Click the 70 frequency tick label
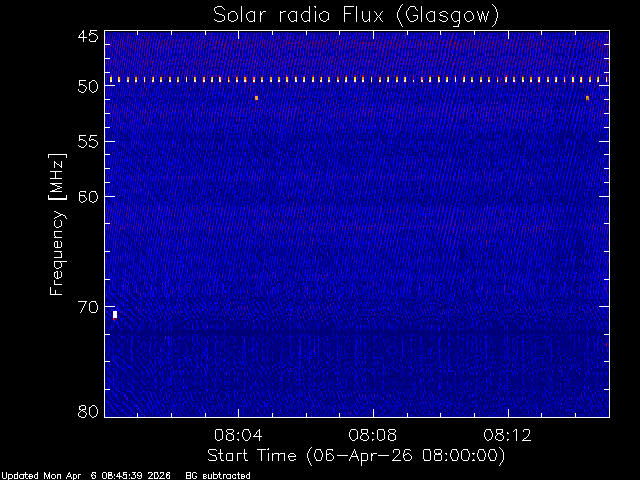 pyautogui.click(x=88, y=307)
